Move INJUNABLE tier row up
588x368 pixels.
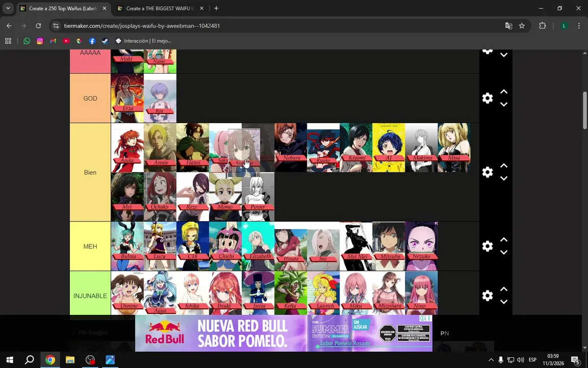coord(504,289)
